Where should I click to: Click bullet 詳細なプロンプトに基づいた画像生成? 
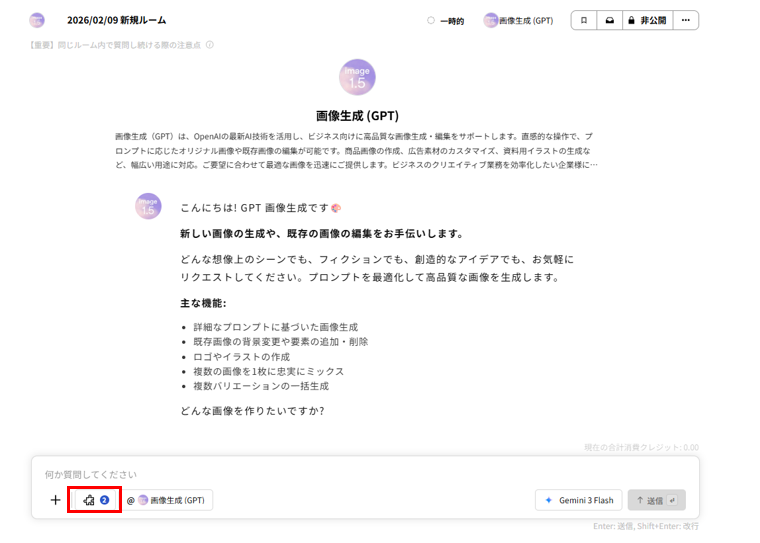pyautogui.click(x=275, y=327)
